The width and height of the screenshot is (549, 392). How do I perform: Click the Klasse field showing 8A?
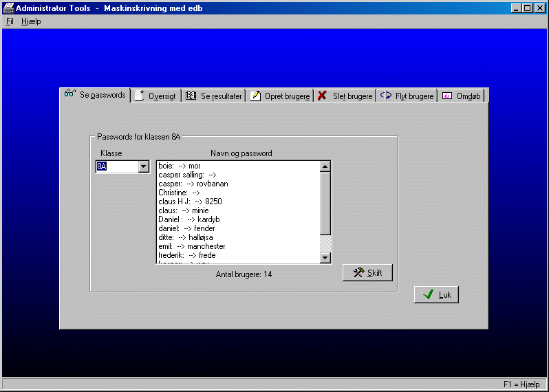pyautogui.click(x=117, y=166)
